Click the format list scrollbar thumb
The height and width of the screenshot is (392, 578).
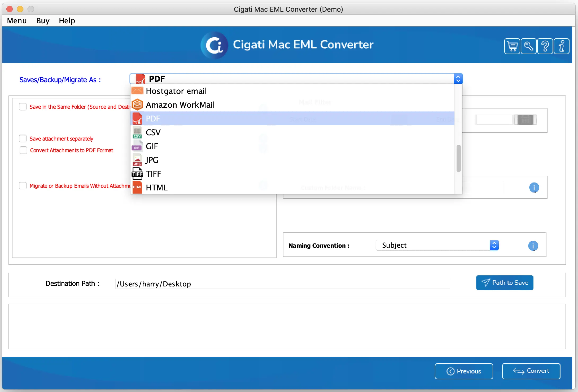pos(458,158)
